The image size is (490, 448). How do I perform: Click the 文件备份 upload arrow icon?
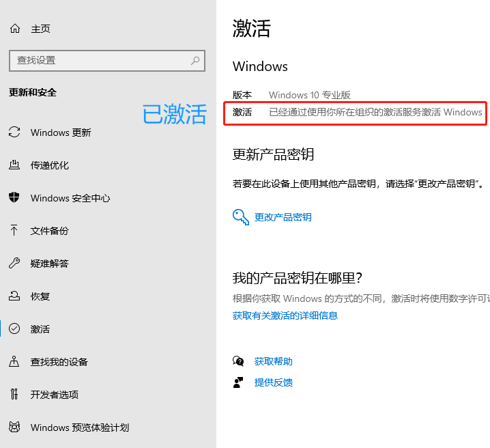pyautogui.click(x=14, y=230)
